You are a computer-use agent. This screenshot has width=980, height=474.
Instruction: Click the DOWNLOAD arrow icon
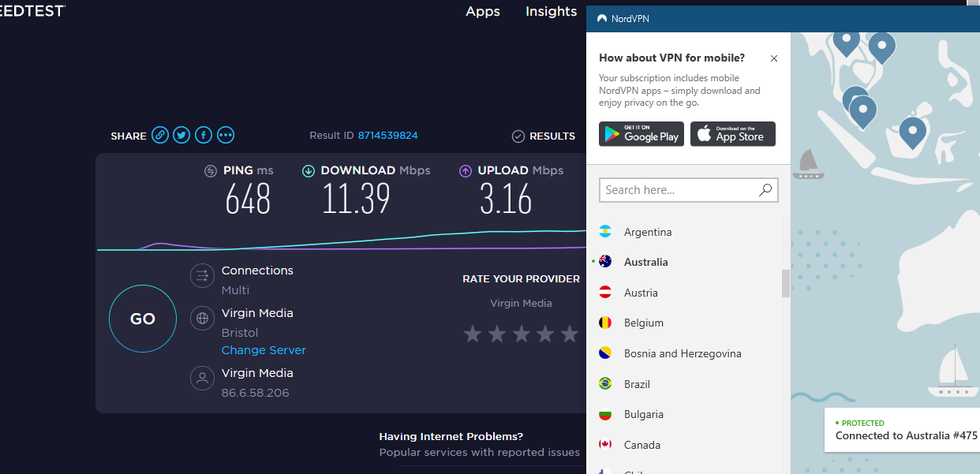click(309, 170)
